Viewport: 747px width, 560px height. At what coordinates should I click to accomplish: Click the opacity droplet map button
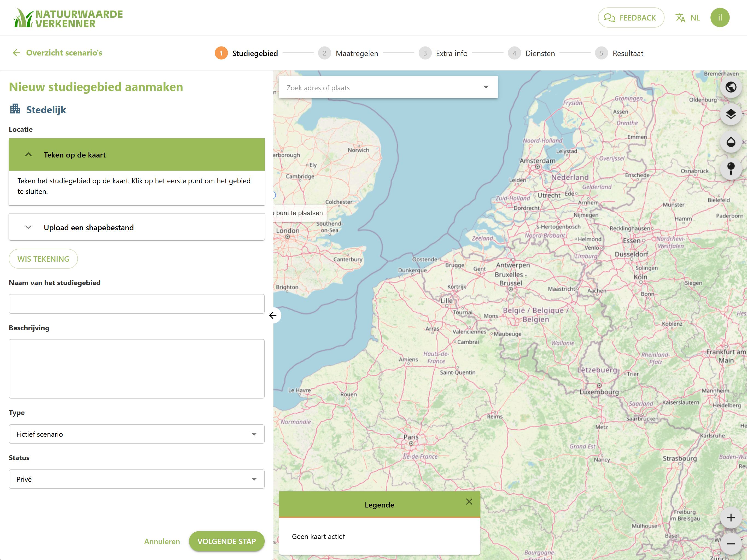[x=731, y=142]
